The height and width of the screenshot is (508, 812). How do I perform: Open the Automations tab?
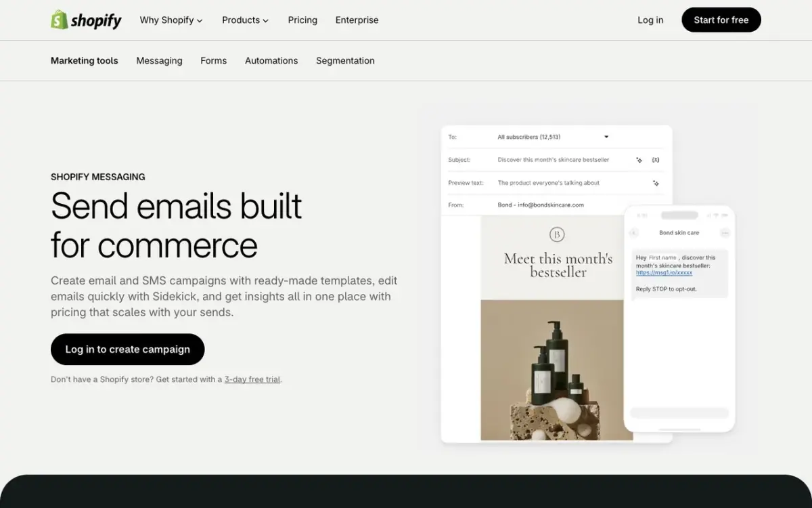pos(271,60)
